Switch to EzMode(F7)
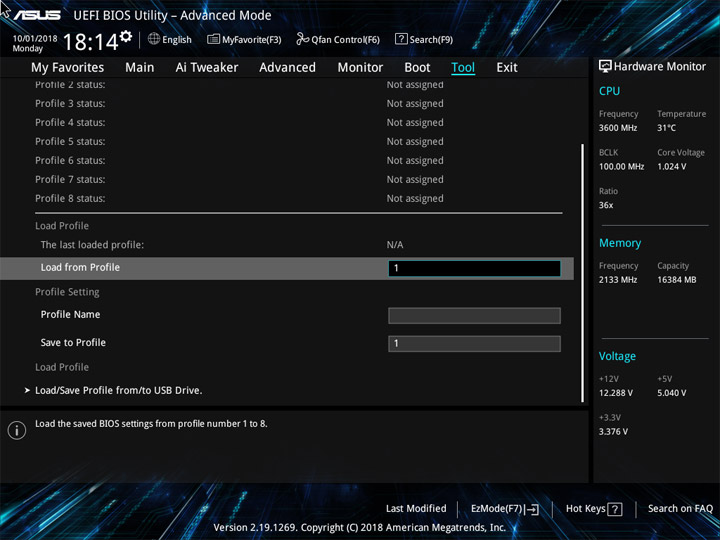The image size is (720, 540). click(505, 509)
